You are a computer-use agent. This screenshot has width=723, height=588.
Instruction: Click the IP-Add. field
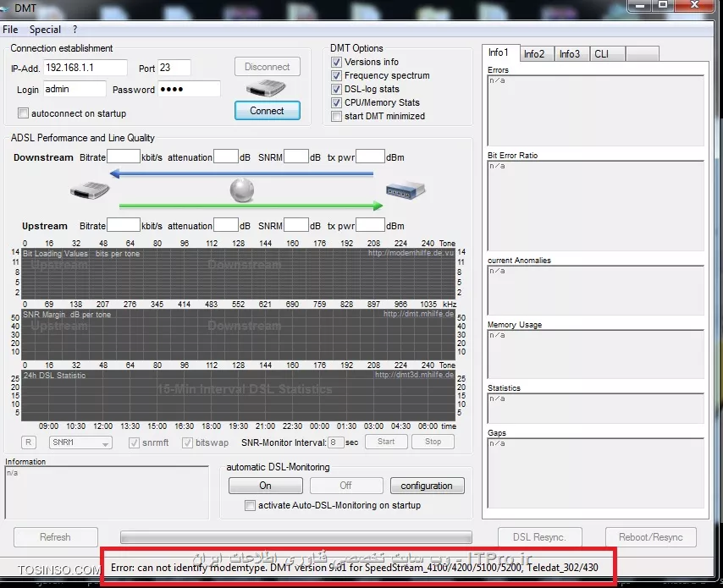coord(86,68)
